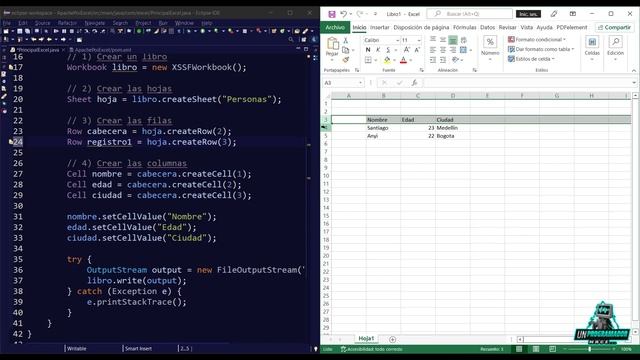Open the font size 11 dropdown

pos(419,40)
